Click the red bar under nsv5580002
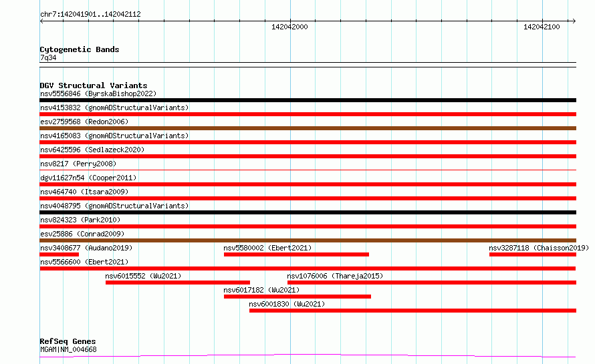This screenshot has height=364, width=595. coord(296,254)
